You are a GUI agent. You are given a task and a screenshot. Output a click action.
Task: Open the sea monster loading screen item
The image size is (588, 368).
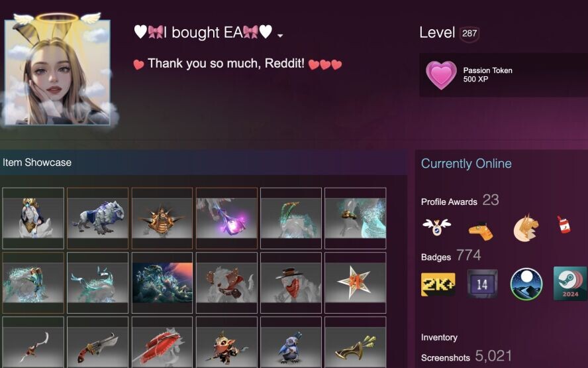tap(162, 282)
